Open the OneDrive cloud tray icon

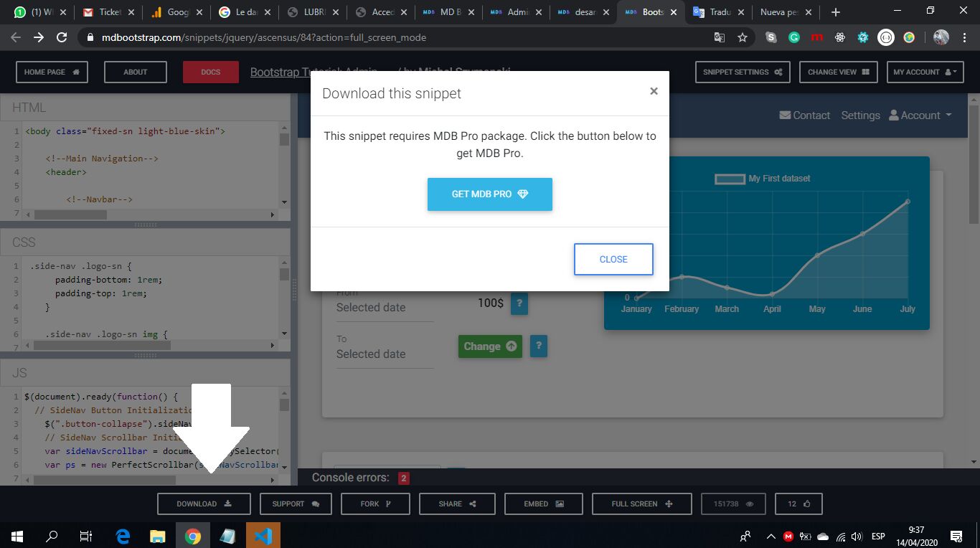pyautogui.click(x=823, y=536)
